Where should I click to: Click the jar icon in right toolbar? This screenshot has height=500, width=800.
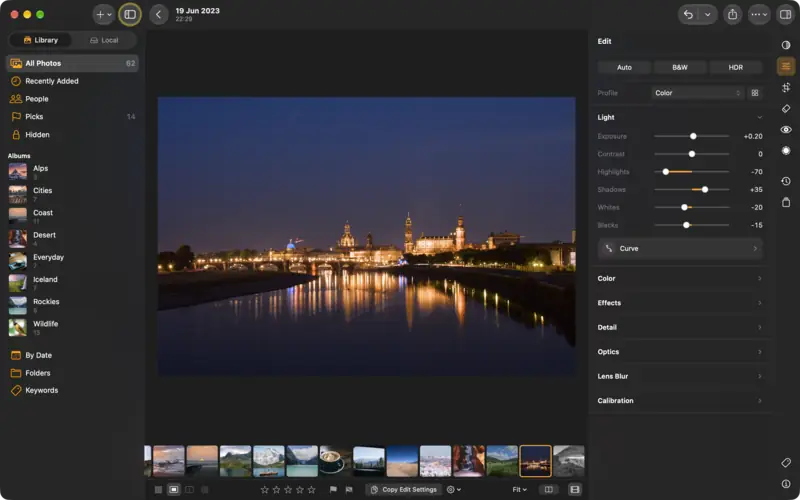click(786, 202)
